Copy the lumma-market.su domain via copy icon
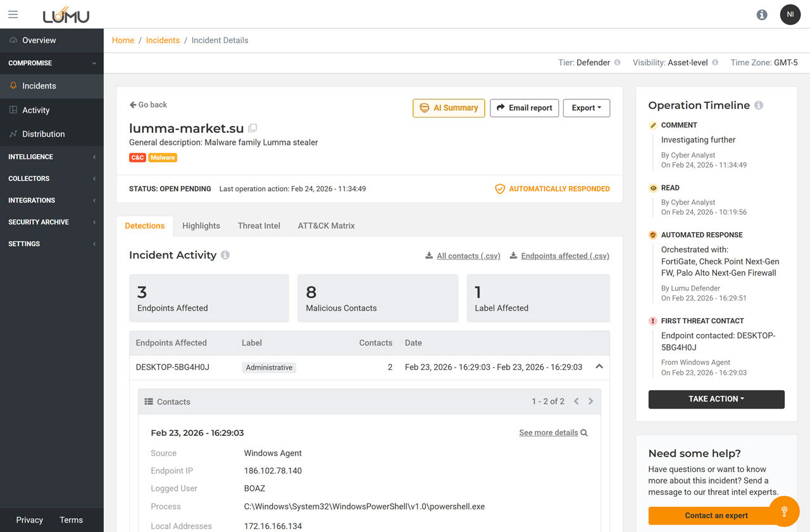This screenshot has width=810, height=532. point(252,128)
